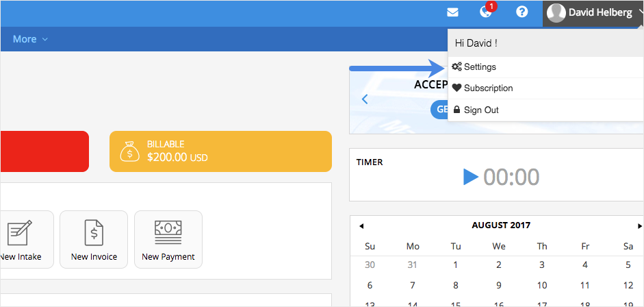
Task: Click the previous banner slide arrow
Action: coord(365,99)
